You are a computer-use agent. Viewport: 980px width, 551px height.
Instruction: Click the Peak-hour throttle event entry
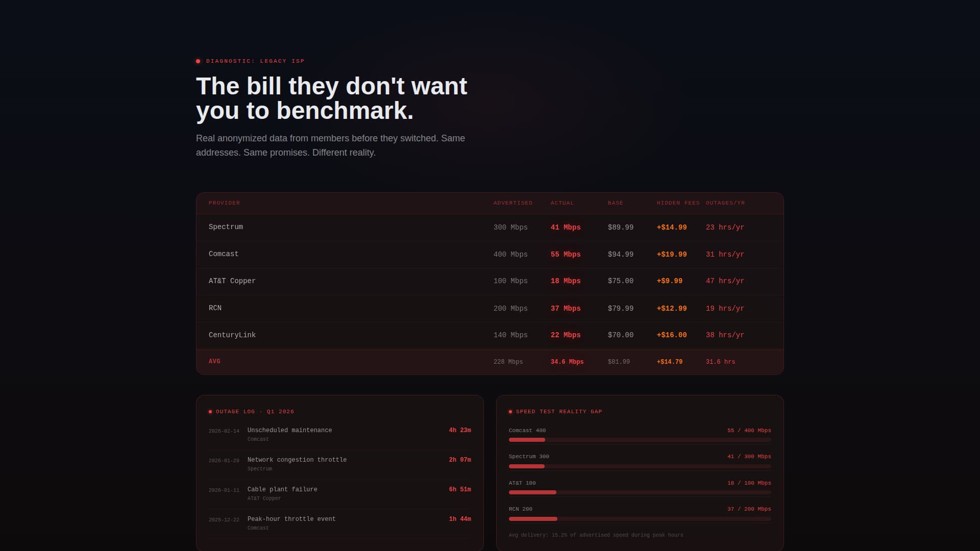(291, 519)
